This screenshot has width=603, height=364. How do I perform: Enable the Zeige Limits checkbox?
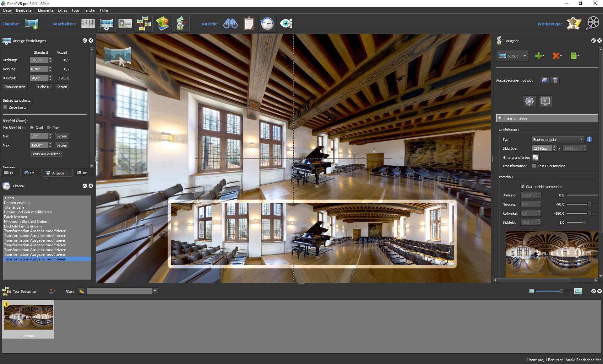tap(5, 107)
